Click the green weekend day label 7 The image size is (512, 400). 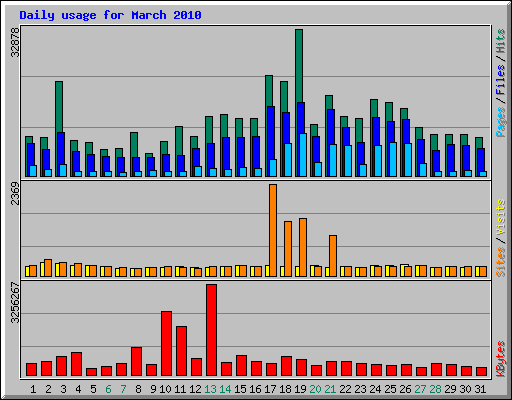pos(123,389)
